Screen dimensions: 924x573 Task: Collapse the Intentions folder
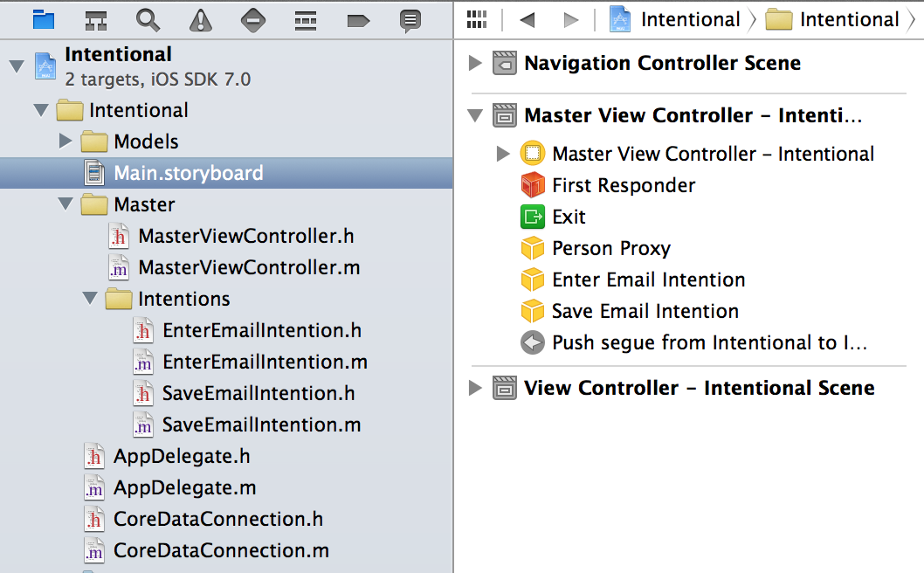(90, 299)
